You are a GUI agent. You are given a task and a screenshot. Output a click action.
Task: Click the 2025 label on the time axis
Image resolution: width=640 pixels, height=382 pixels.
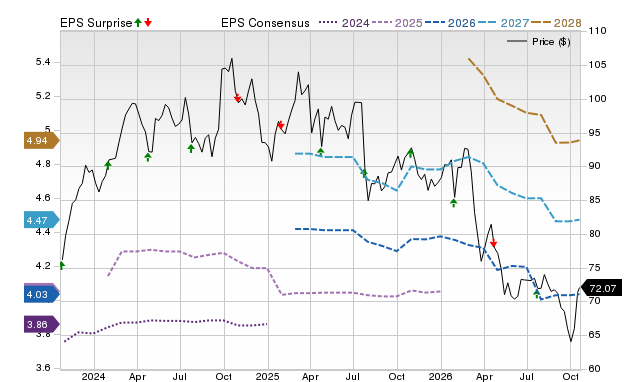267,376
